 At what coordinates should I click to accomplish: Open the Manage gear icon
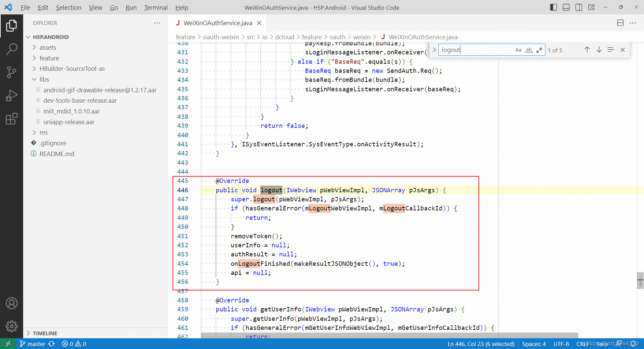(11, 326)
